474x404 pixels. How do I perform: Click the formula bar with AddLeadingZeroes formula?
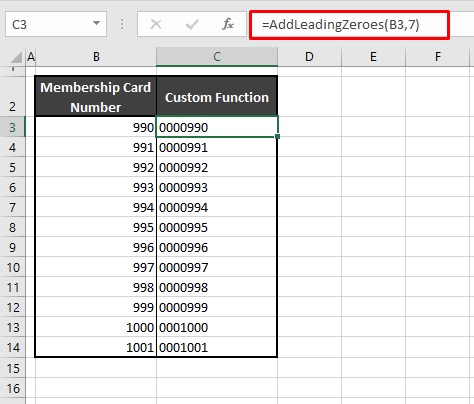[x=349, y=25]
